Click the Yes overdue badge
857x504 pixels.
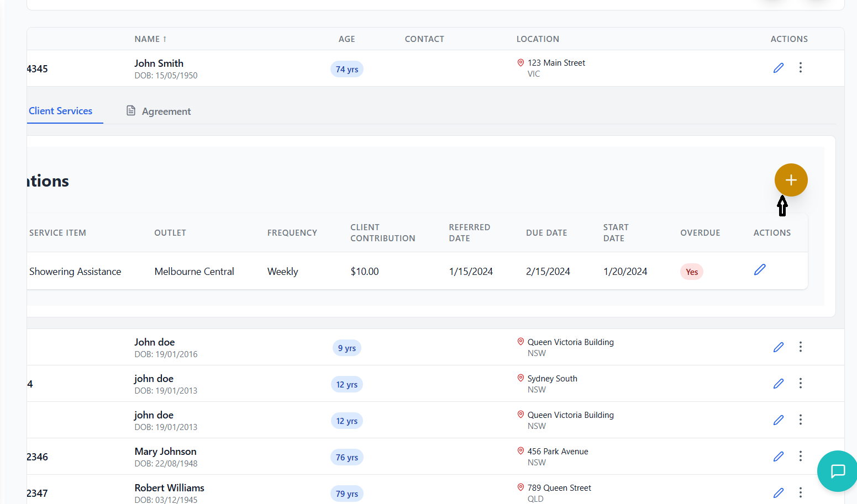(691, 272)
